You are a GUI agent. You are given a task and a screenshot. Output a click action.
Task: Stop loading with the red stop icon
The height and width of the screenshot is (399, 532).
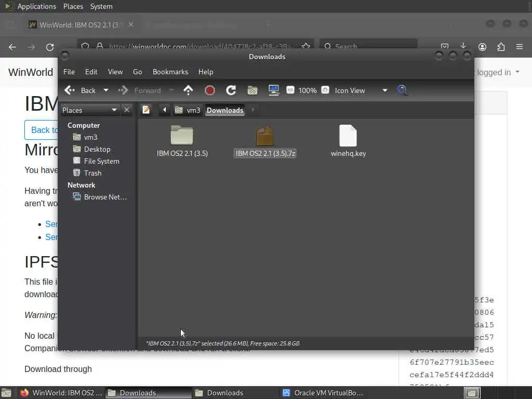[x=210, y=90]
